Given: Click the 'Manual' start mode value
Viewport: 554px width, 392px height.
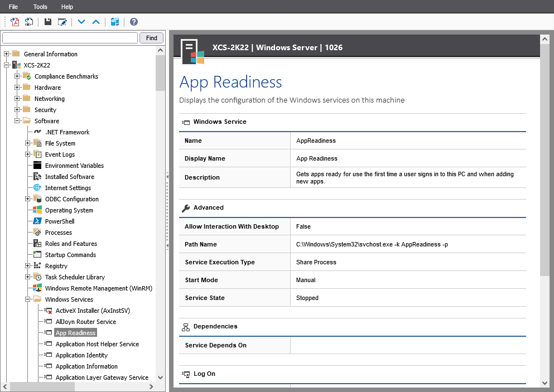Looking at the screenshot, I should click(306, 280).
